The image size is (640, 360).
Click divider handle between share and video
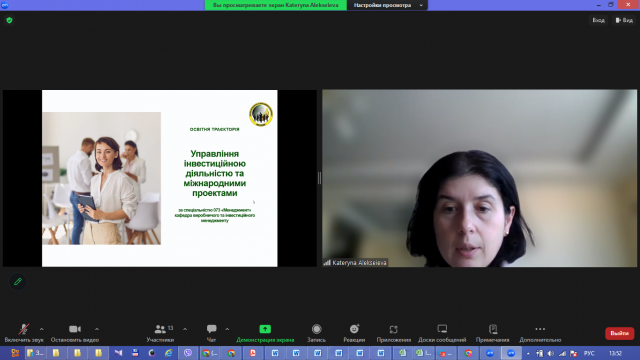[x=319, y=178]
